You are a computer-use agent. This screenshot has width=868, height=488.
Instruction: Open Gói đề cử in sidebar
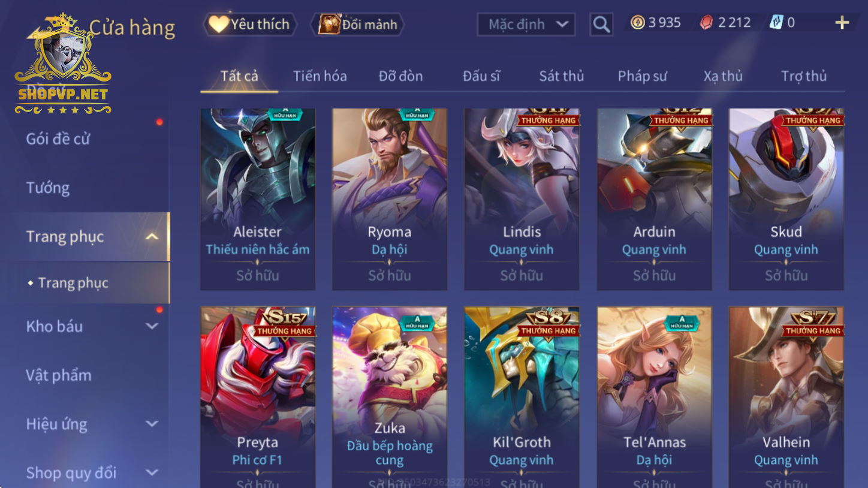click(58, 139)
